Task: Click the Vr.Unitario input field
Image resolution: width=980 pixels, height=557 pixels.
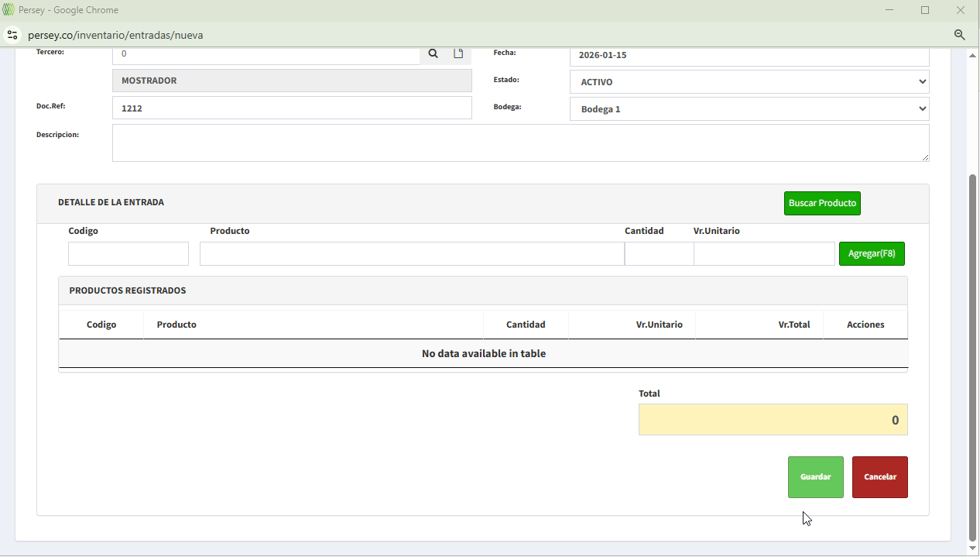Action: pyautogui.click(x=763, y=254)
